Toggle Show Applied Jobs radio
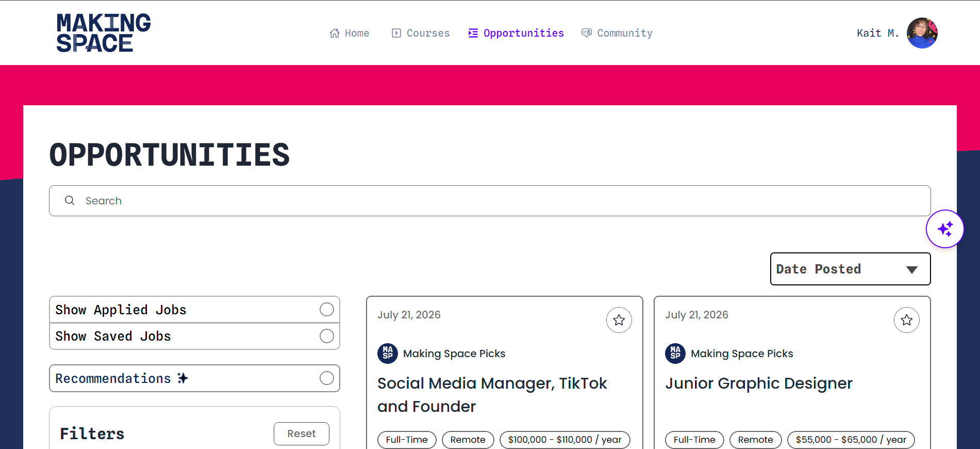 pyautogui.click(x=327, y=309)
